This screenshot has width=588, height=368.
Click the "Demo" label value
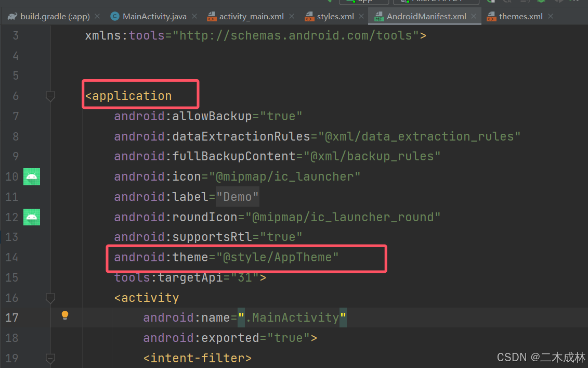pos(238,197)
